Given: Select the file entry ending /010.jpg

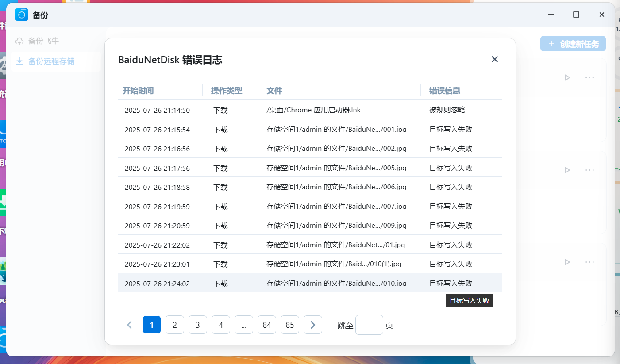Looking at the screenshot, I should [336, 284].
